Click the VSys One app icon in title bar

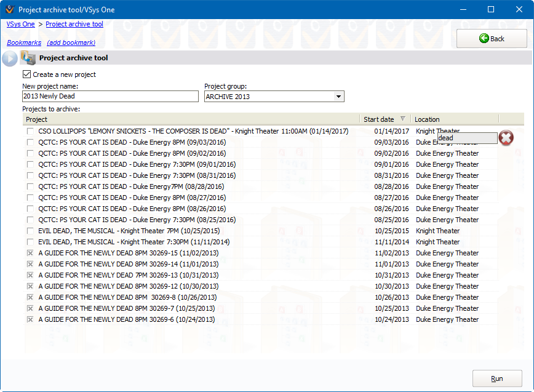(9, 9)
